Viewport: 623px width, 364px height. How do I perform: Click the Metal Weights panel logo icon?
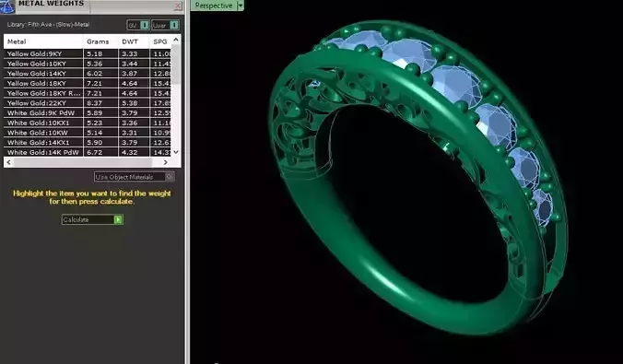7,6
